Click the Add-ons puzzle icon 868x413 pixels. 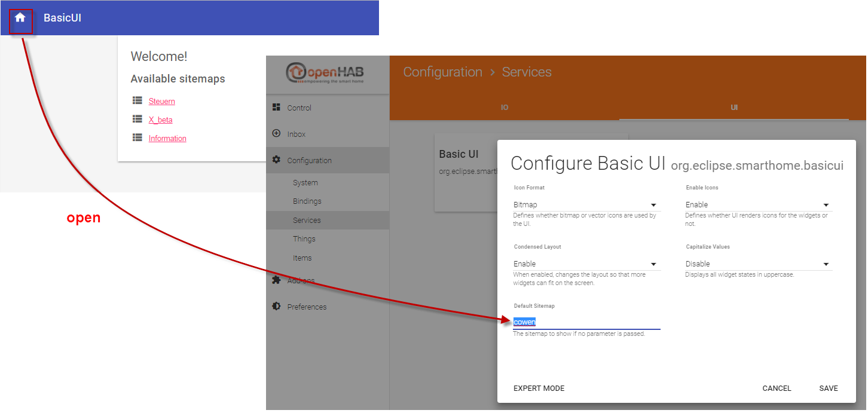click(x=276, y=280)
